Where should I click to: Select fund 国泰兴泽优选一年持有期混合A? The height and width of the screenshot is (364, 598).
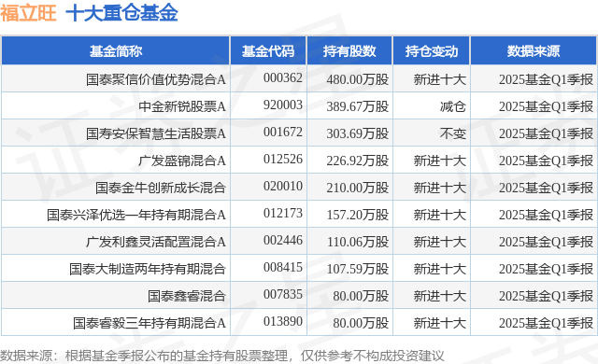(x=136, y=215)
